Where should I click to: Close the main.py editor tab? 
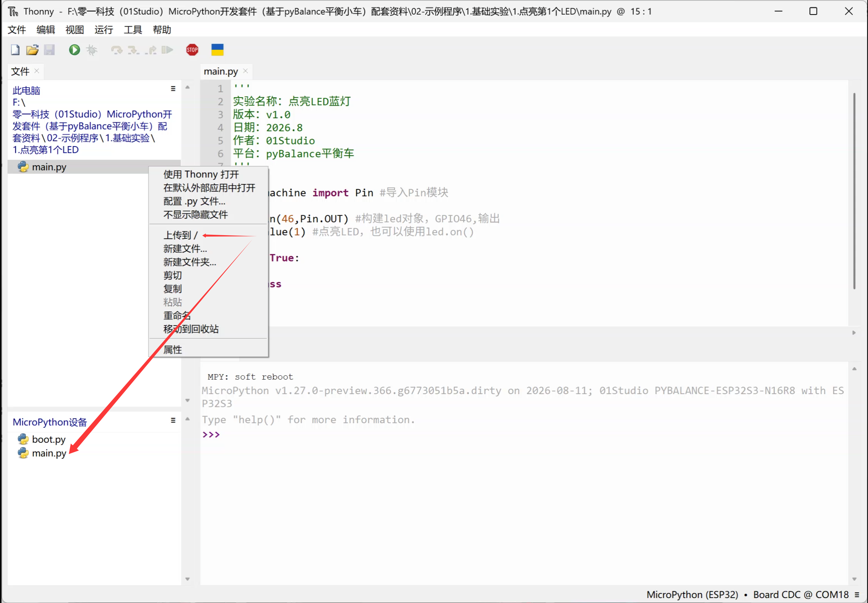(x=245, y=71)
